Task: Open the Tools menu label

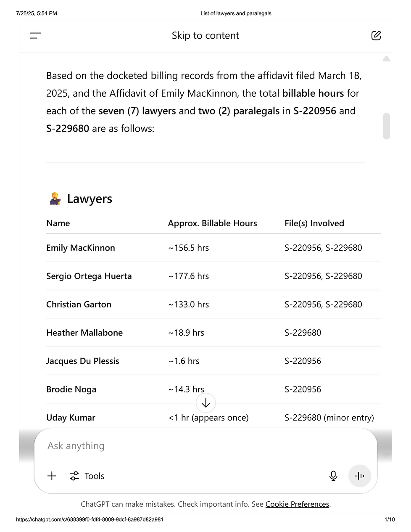Action: pos(94,476)
